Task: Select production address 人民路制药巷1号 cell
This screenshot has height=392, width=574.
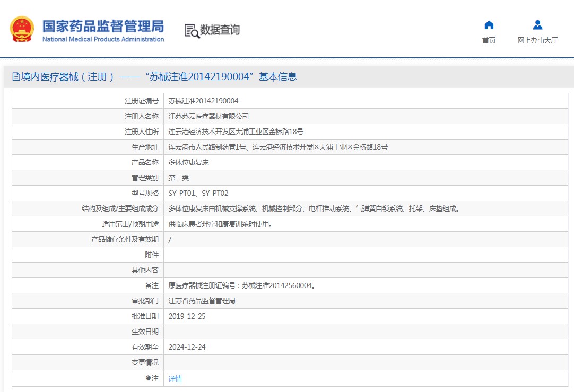Action: click(x=278, y=147)
